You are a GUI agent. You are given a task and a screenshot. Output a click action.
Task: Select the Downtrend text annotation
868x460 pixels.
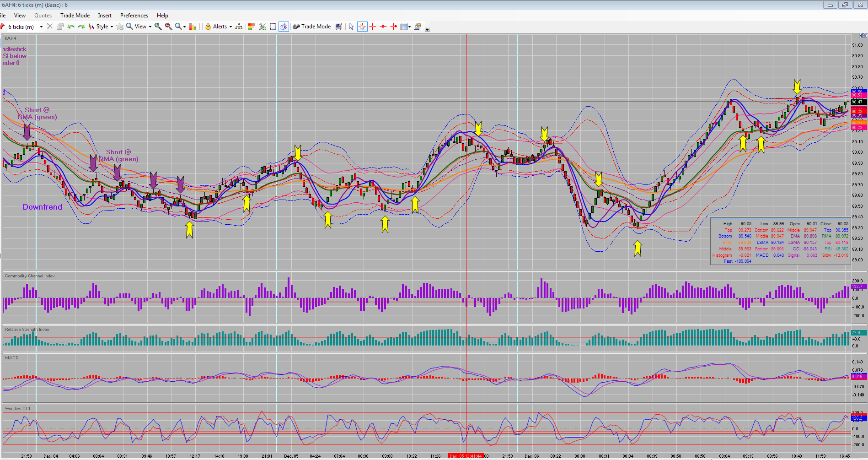click(x=43, y=207)
